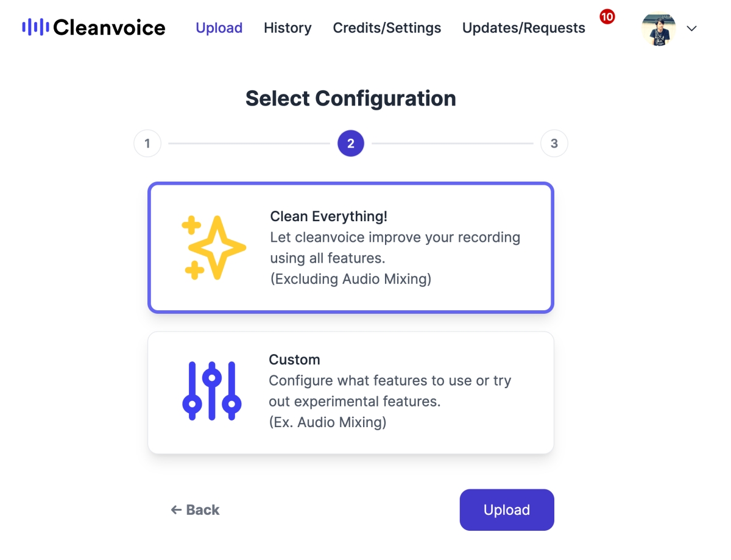Click the Select Configuration heading
Image resolution: width=731 pixels, height=560 pixels.
click(350, 98)
